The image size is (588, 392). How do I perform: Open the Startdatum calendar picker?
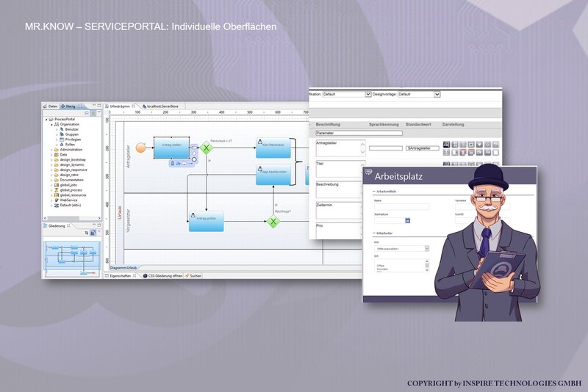coord(408,220)
